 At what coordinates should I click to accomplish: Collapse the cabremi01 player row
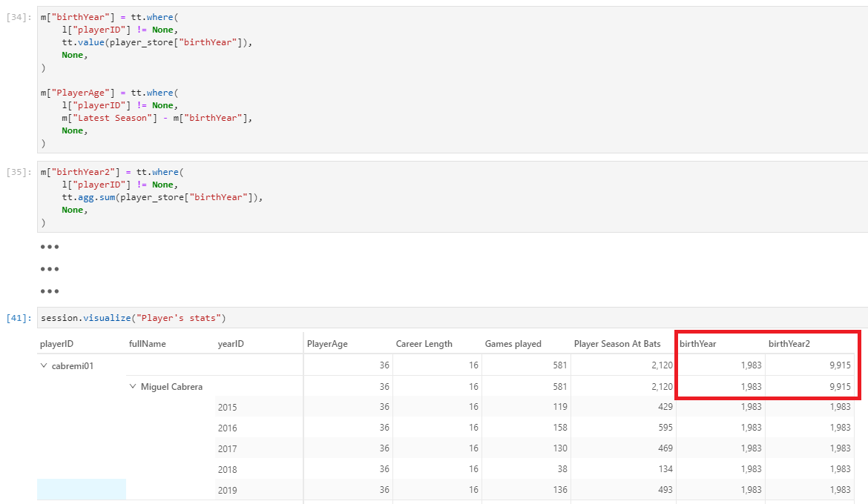coord(45,364)
